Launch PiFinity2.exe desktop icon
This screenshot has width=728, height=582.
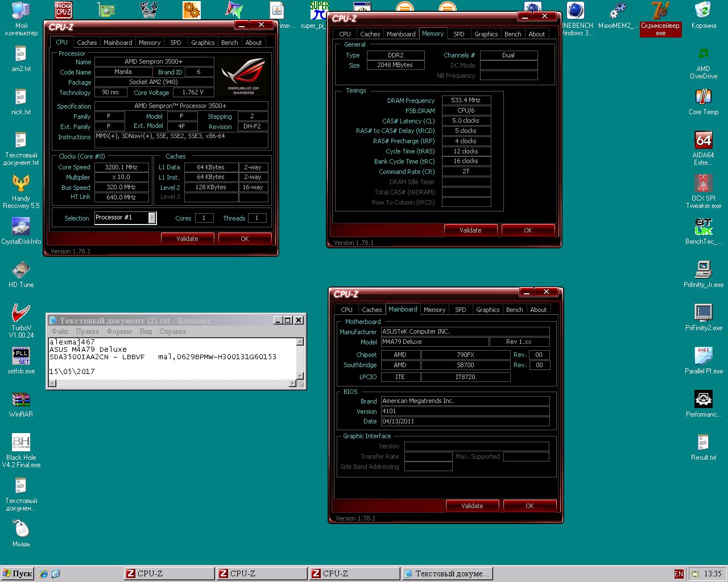coord(704,318)
